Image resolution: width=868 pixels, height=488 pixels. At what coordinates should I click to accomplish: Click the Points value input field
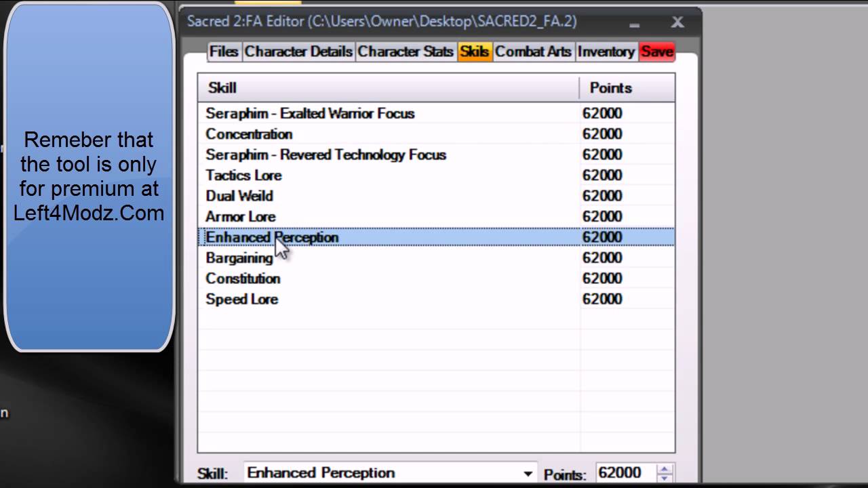625,473
